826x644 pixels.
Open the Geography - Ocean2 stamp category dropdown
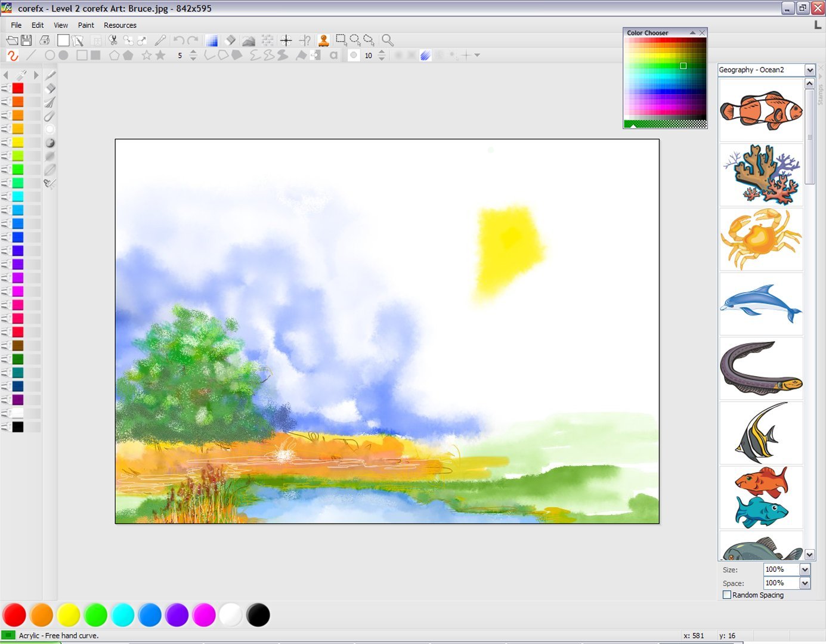coord(810,70)
